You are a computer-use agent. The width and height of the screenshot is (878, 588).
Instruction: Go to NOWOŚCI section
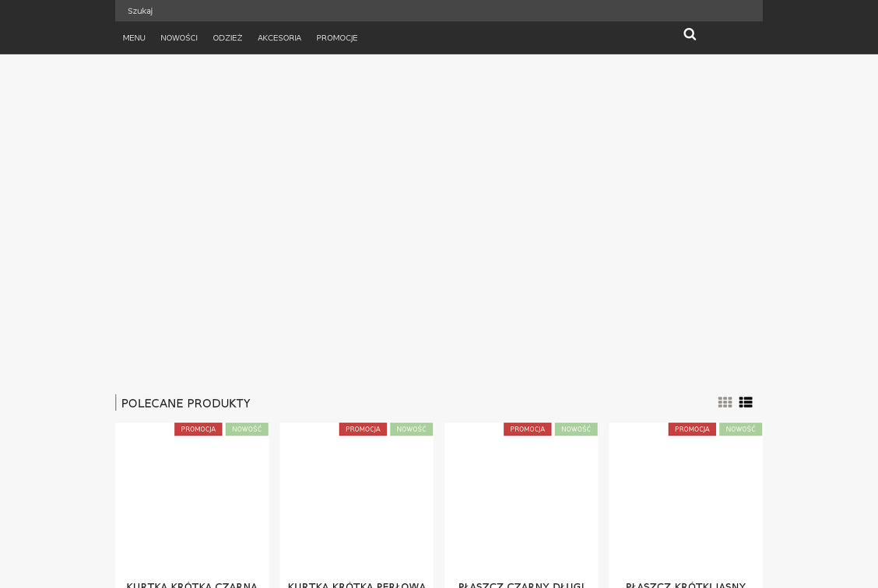click(178, 38)
